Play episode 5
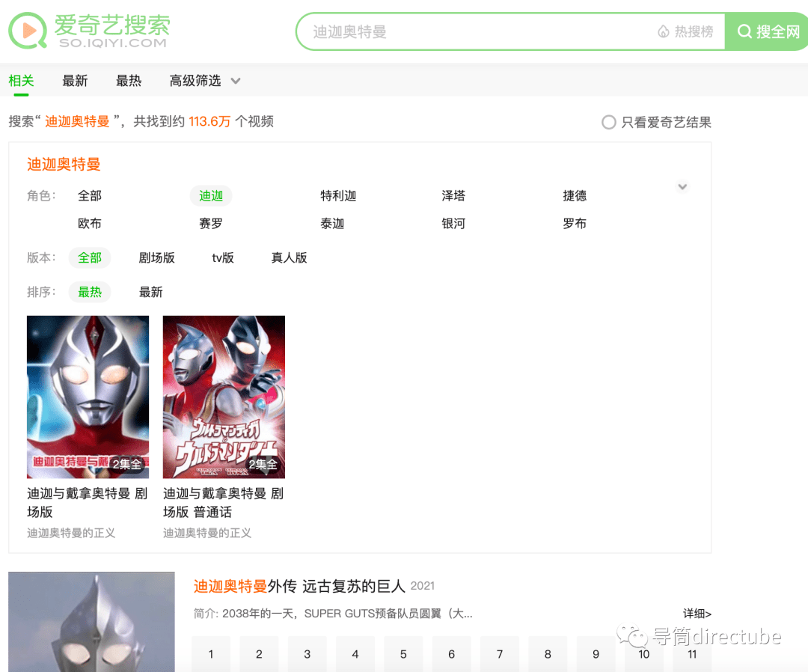This screenshot has height=672, width=808. pyautogui.click(x=403, y=654)
